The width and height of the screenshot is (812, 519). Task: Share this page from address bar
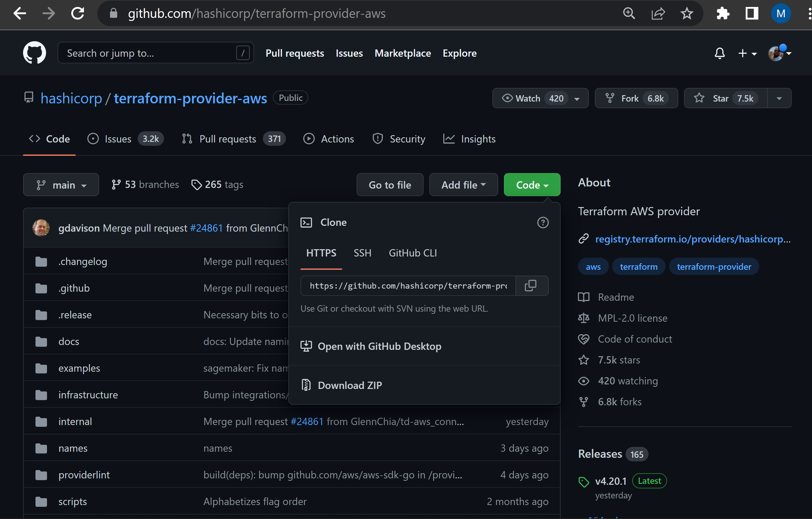click(658, 13)
